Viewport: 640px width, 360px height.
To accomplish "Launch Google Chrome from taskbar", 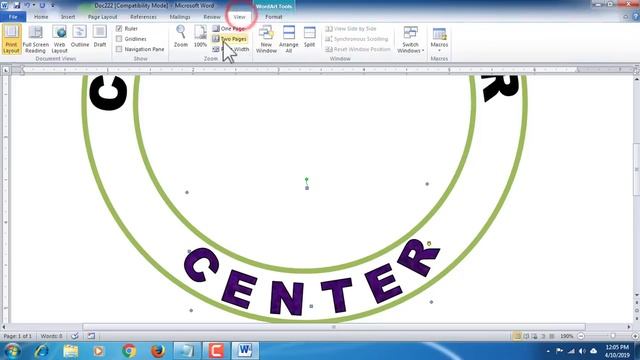I will pos(129,351).
